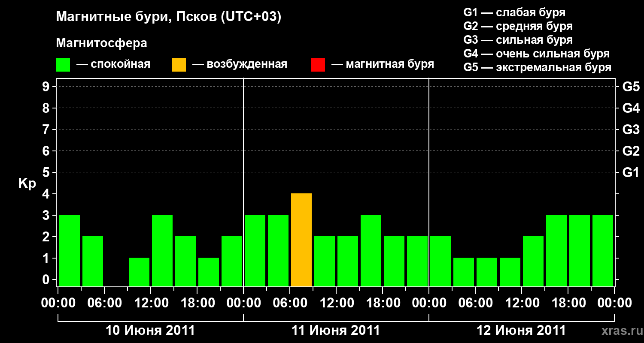644x343 pixels.
Task: Click the 'G1 — слабая буря' description line
Action: 514,12
